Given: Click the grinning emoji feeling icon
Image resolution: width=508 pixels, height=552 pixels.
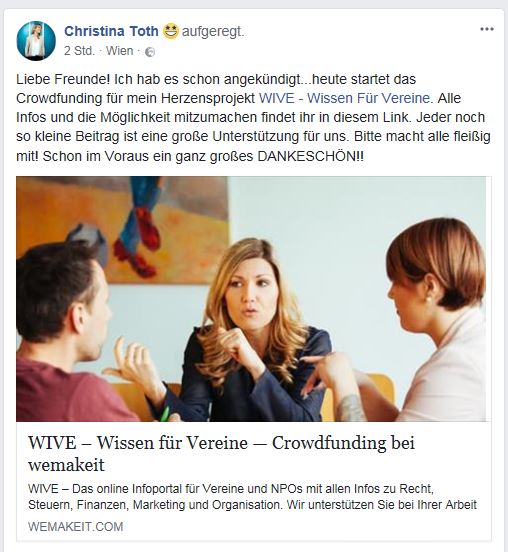Looking at the screenshot, I should [171, 31].
